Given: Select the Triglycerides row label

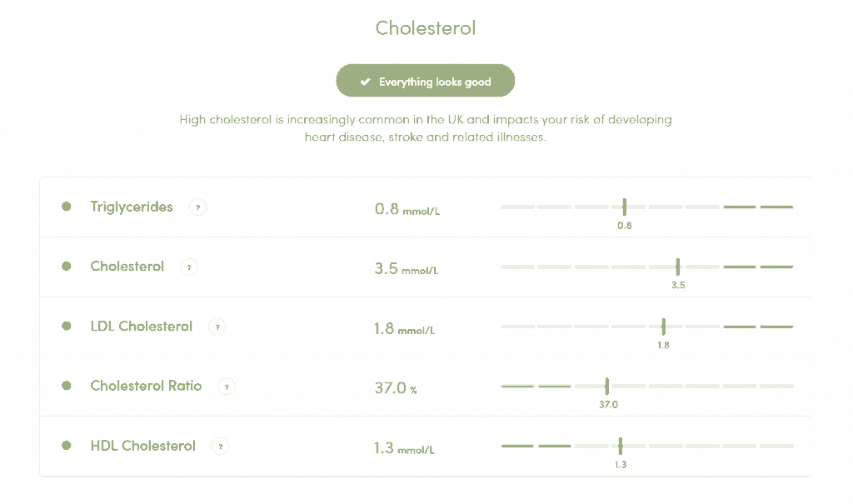Looking at the screenshot, I should tap(132, 207).
